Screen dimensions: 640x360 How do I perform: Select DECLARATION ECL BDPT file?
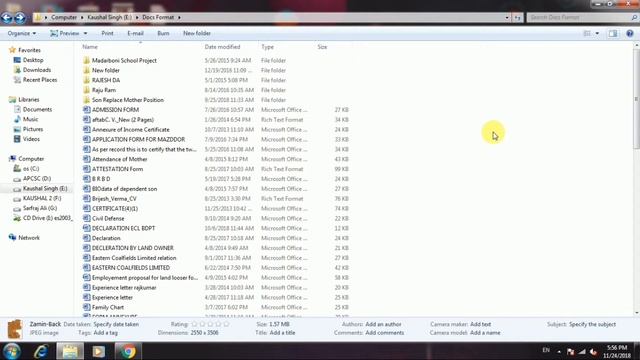point(123,228)
